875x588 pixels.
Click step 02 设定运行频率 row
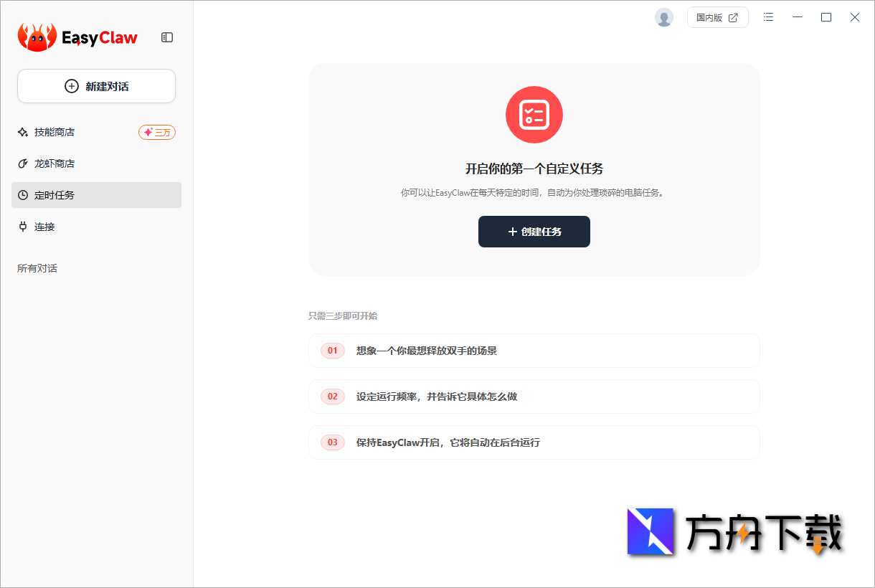(534, 397)
